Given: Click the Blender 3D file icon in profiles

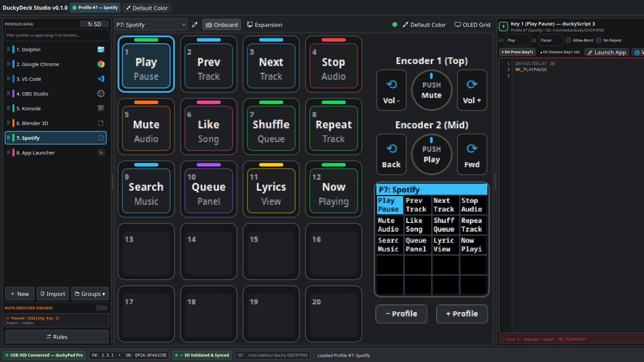Looking at the screenshot, I should [101, 123].
